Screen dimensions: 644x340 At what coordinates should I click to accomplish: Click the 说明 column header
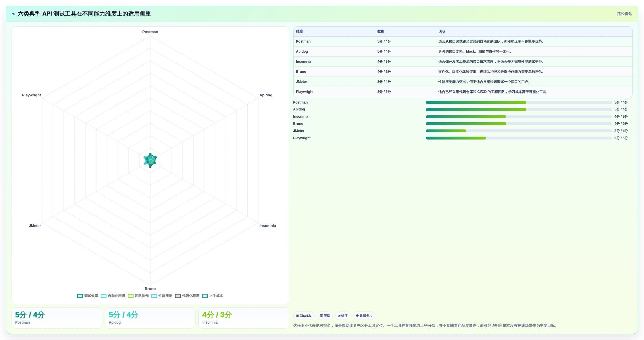[x=442, y=31]
